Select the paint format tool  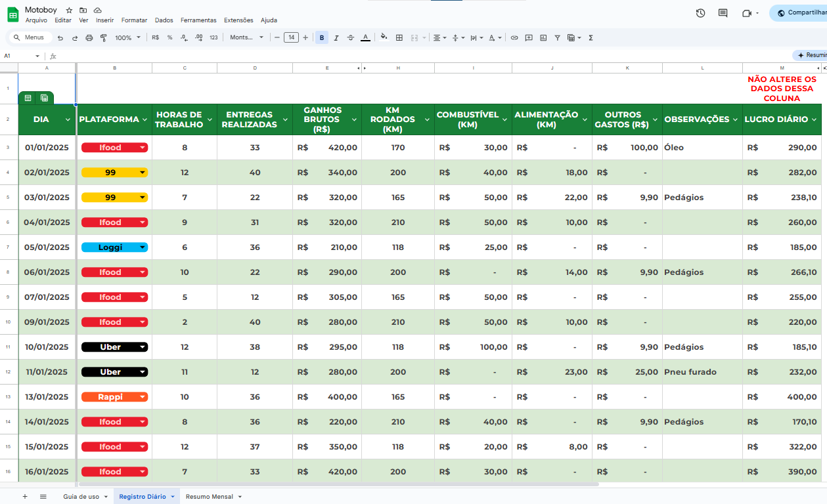(x=103, y=38)
